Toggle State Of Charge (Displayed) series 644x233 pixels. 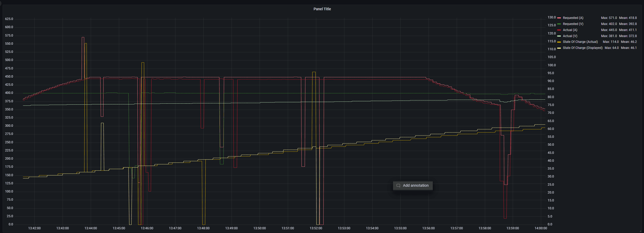point(582,48)
